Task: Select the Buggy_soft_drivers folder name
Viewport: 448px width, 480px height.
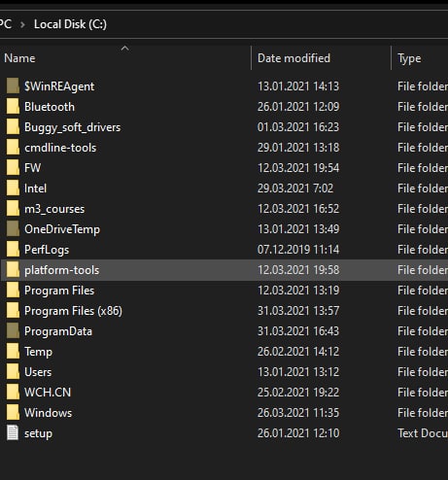Action: click(73, 127)
